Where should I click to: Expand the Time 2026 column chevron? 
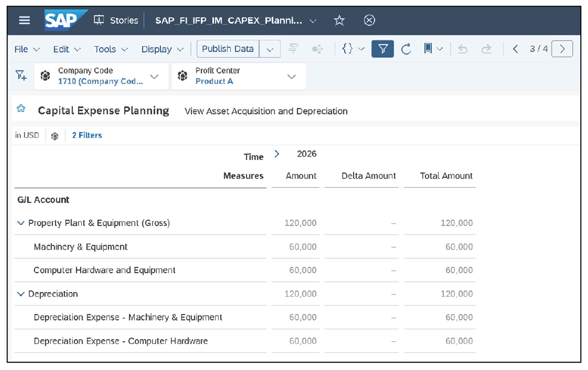tap(277, 154)
